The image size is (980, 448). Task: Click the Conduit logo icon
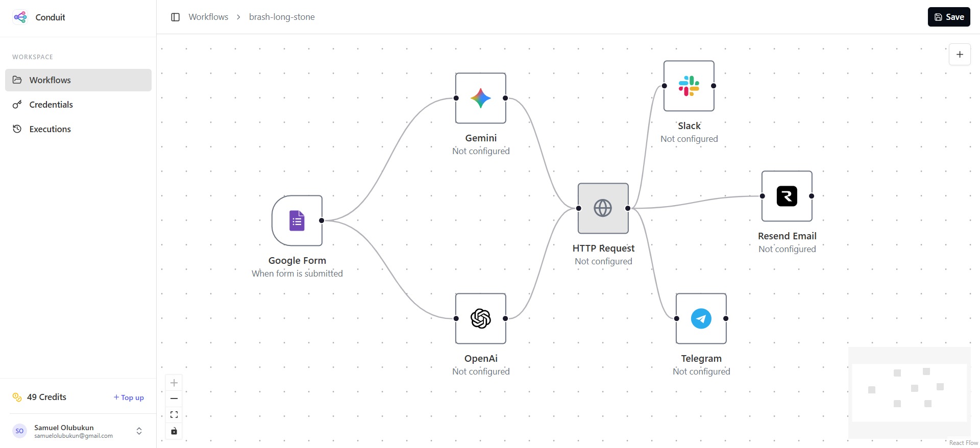20,17
